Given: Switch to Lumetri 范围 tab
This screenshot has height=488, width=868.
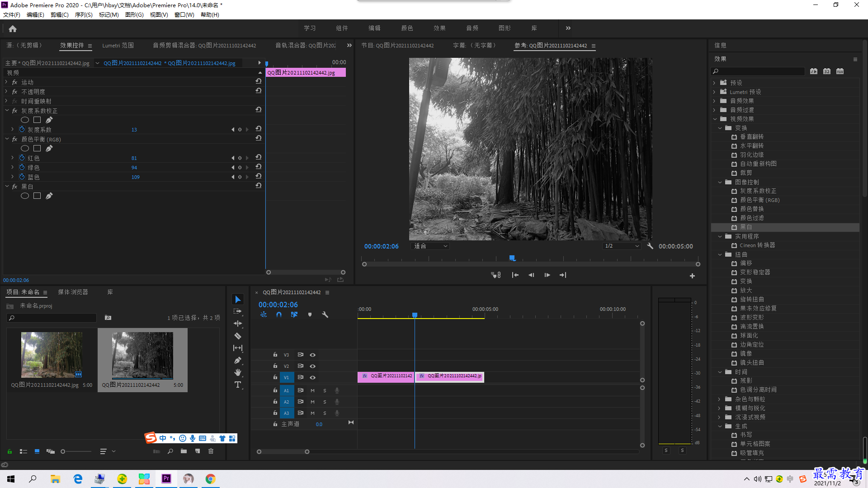Looking at the screenshot, I should point(118,46).
